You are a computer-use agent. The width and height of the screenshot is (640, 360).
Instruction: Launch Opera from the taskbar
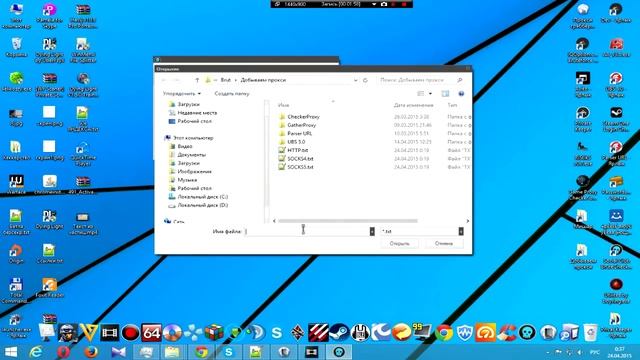63,352
